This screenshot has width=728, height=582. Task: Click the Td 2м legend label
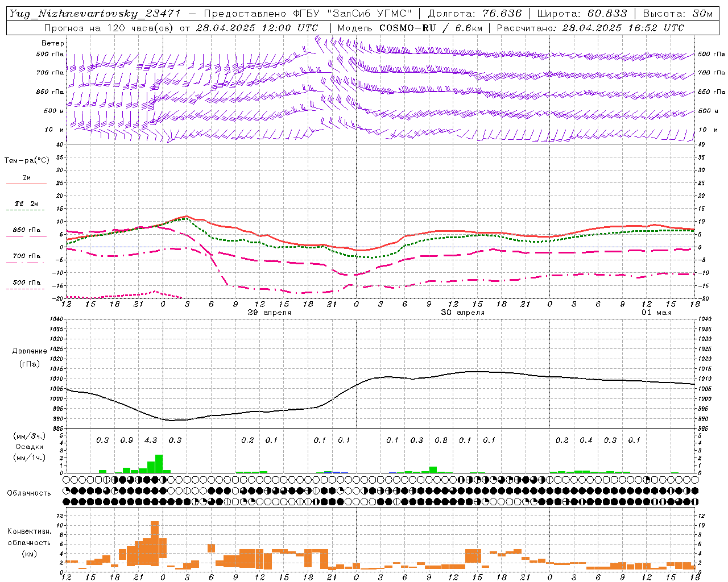27,203
